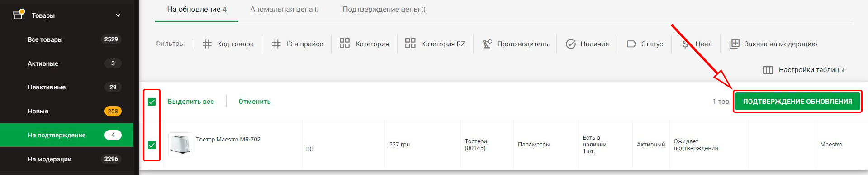Open the ID в прайсе hash icon

pos(276,44)
